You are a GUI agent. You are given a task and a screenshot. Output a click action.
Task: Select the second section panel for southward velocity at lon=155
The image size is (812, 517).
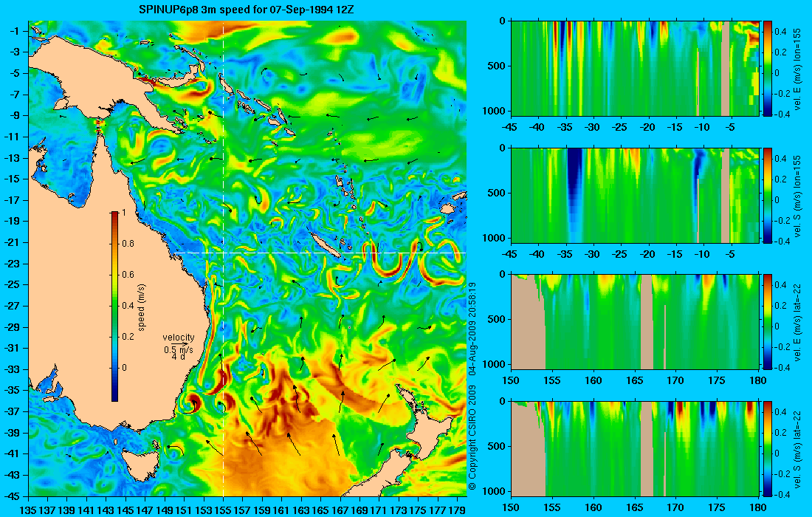tap(635, 195)
